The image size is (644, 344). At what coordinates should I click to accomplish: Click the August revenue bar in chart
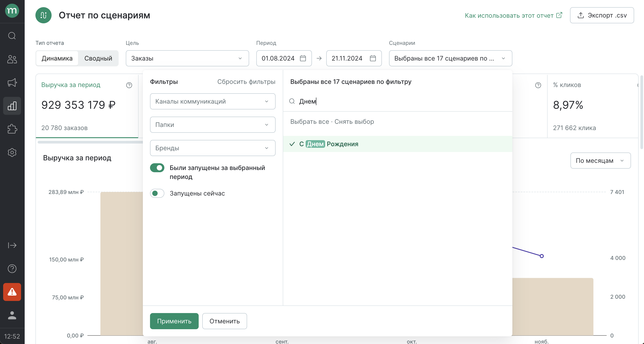122,263
